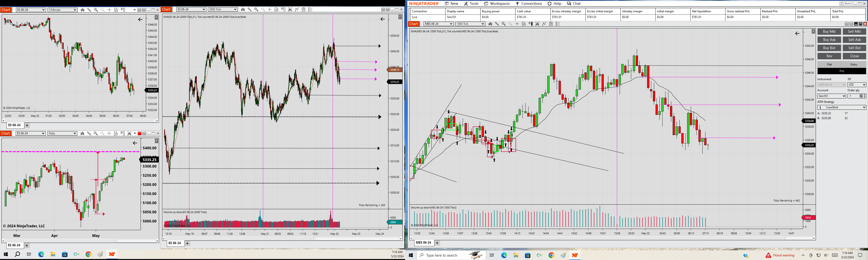Open the MES 06-24 instrument selector dropdown
868x260 pixels.
tap(438, 24)
